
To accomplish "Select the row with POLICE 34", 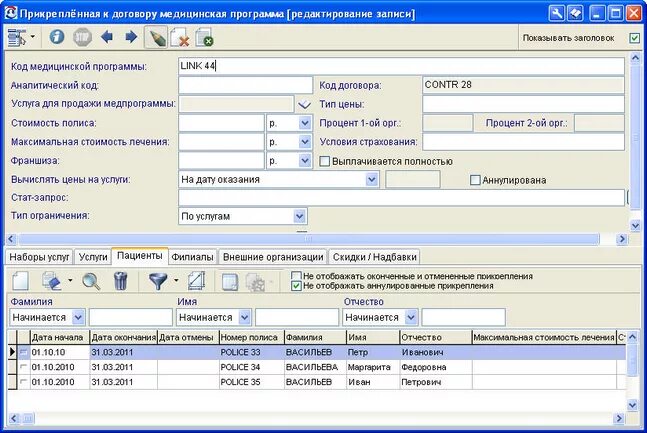I will [317, 367].
